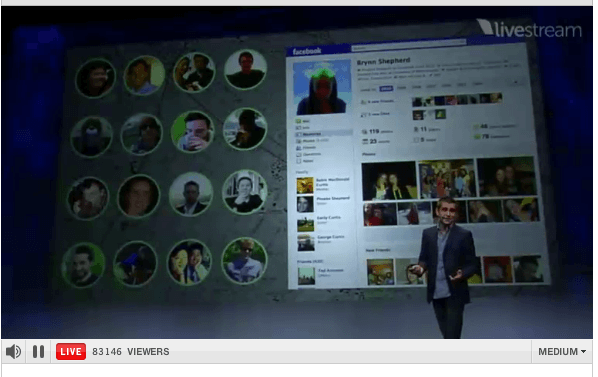Select the middle large group photo thumbnail
The height and width of the screenshot is (377, 598).
(x=447, y=178)
